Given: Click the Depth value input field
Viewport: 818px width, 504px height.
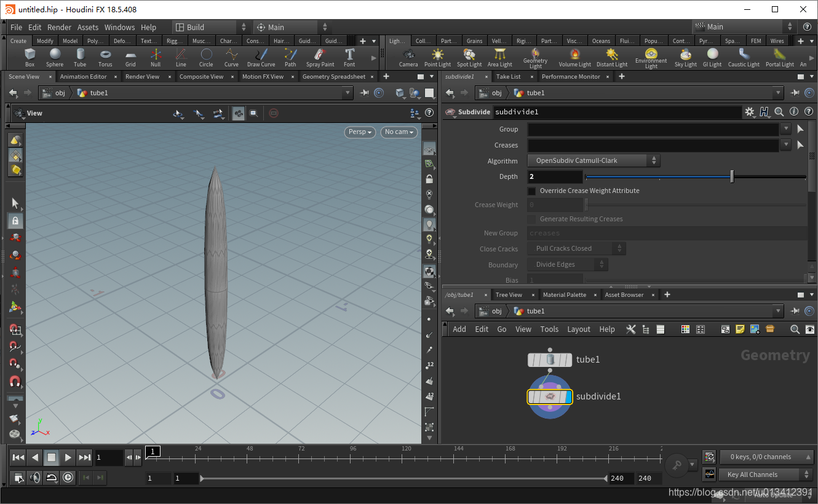Looking at the screenshot, I should pos(555,177).
